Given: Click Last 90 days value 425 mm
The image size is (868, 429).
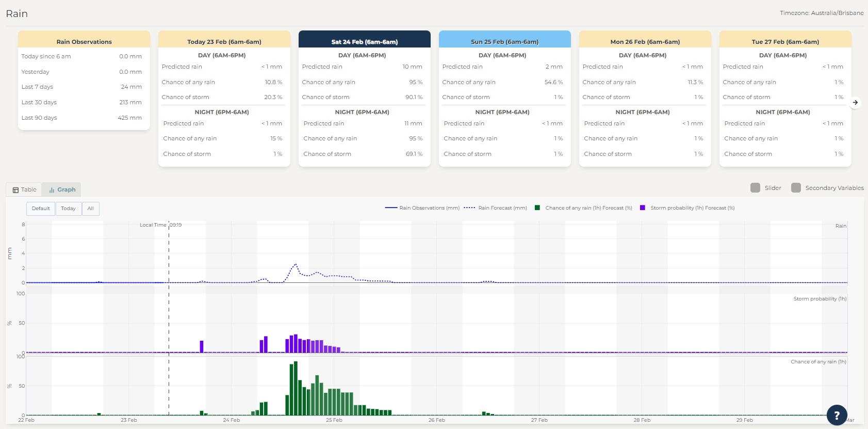Looking at the screenshot, I should [x=129, y=118].
